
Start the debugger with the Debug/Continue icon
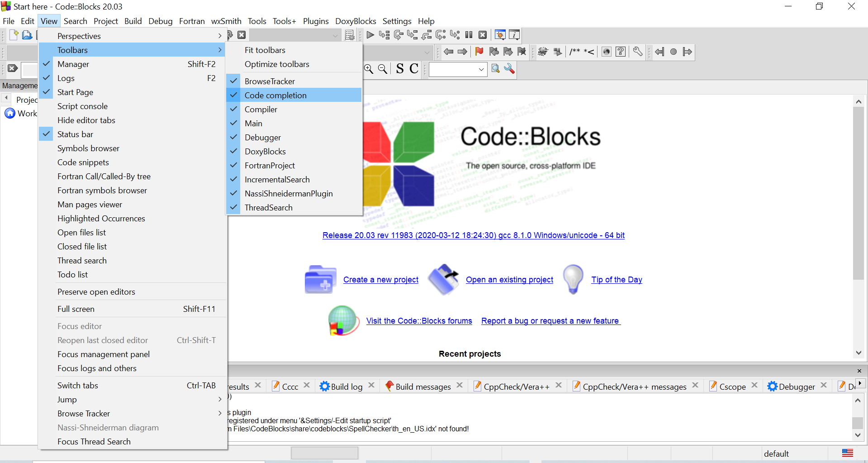pyautogui.click(x=370, y=35)
